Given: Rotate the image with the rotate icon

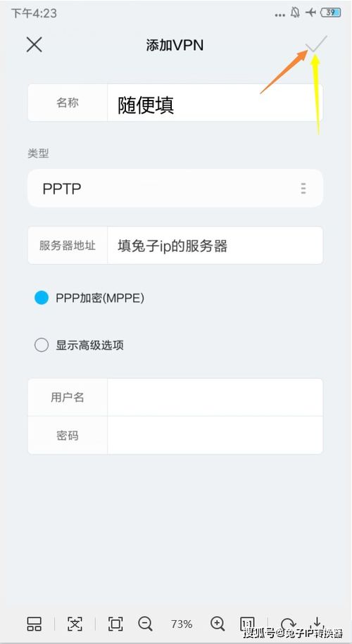Looking at the screenshot, I should click(288, 624).
